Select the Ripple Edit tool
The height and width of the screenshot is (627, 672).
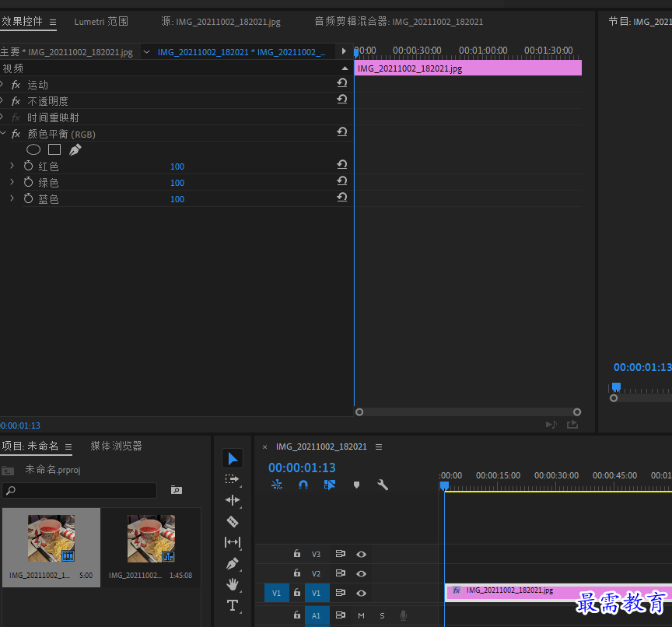tap(233, 500)
